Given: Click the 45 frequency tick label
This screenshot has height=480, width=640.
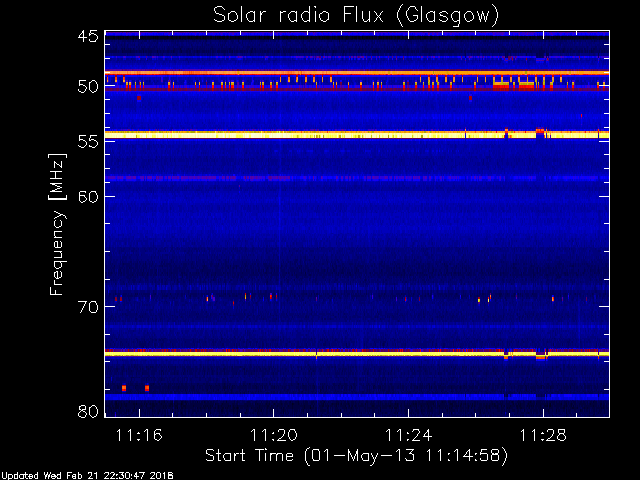Looking at the screenshot, I should coord(88,36).
